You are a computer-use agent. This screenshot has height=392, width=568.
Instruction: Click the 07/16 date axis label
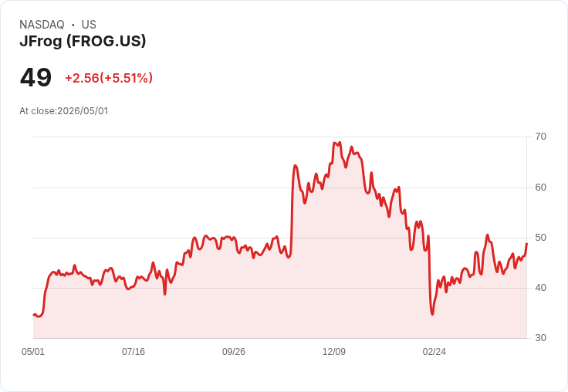click(x=134, y=351)
